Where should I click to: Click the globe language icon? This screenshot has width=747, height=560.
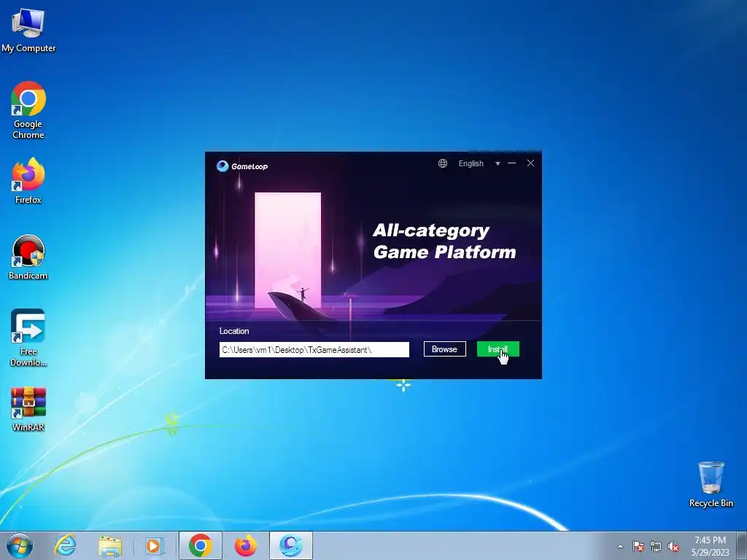[x=443, y=163]
